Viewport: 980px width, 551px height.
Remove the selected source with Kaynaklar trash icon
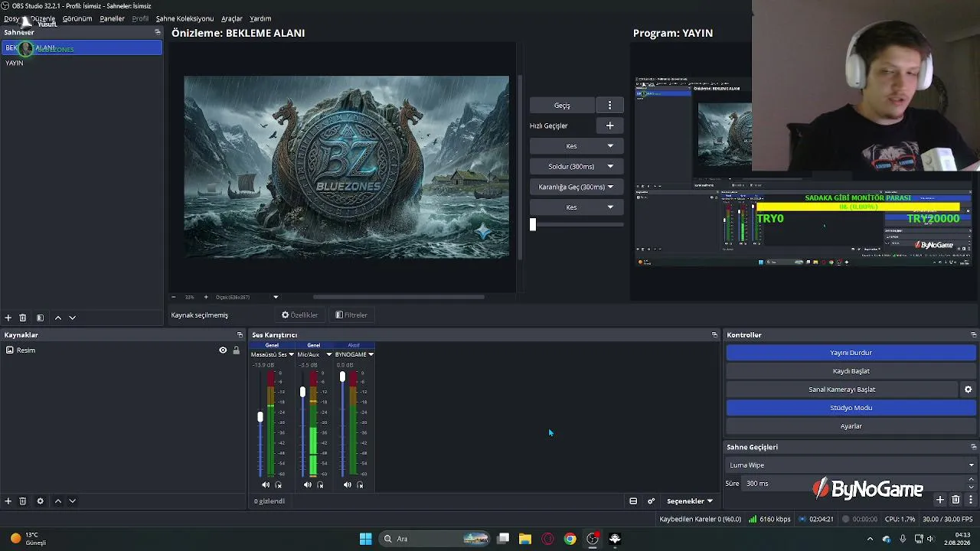(x=23, y=501)
